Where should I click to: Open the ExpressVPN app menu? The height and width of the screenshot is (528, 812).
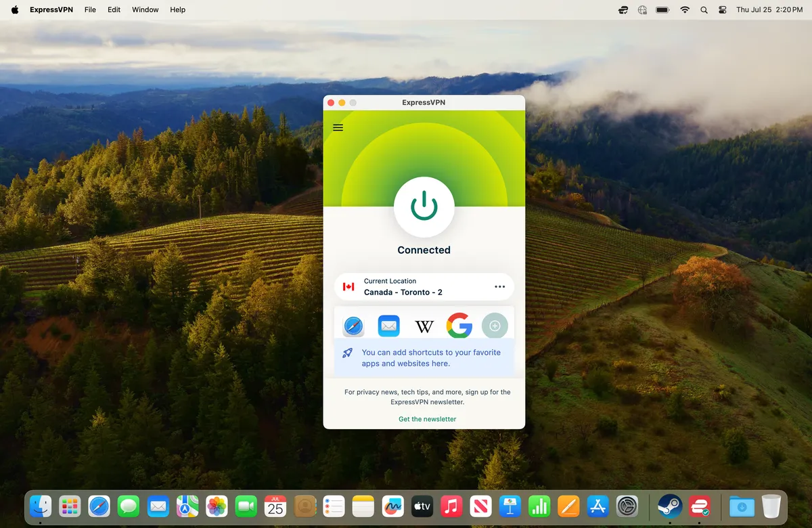pos(51,9)
